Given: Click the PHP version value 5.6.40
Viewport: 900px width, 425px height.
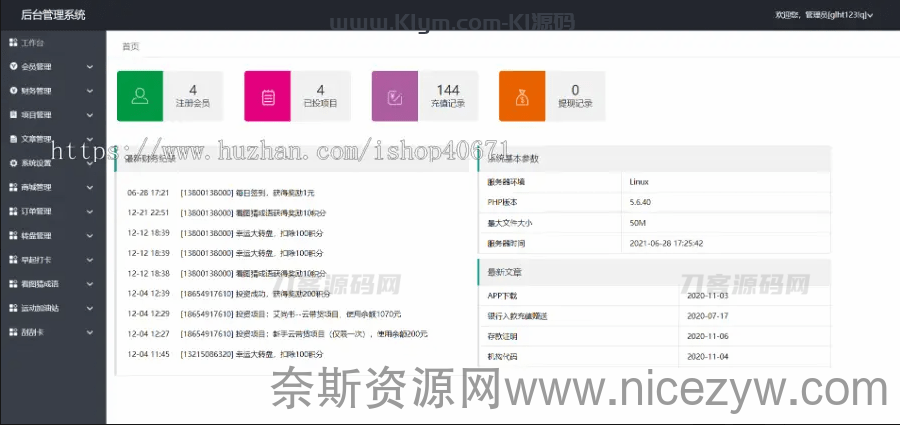Looking at the screenshot, I should (640, 202).
